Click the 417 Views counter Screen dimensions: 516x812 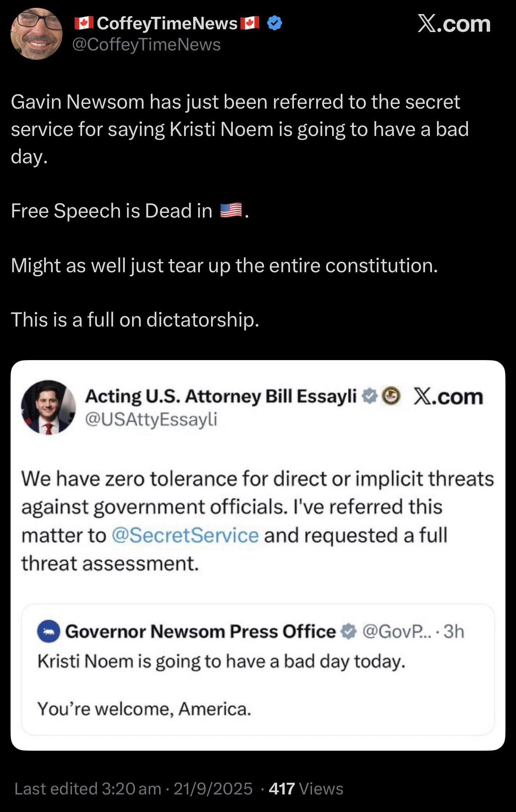tap(306, 789)
